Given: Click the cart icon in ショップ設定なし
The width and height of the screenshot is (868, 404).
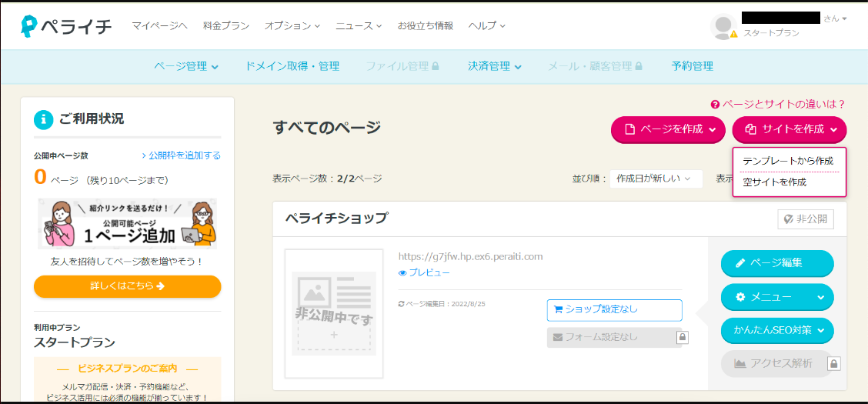Looking at the screenshot, I should 558,309.
